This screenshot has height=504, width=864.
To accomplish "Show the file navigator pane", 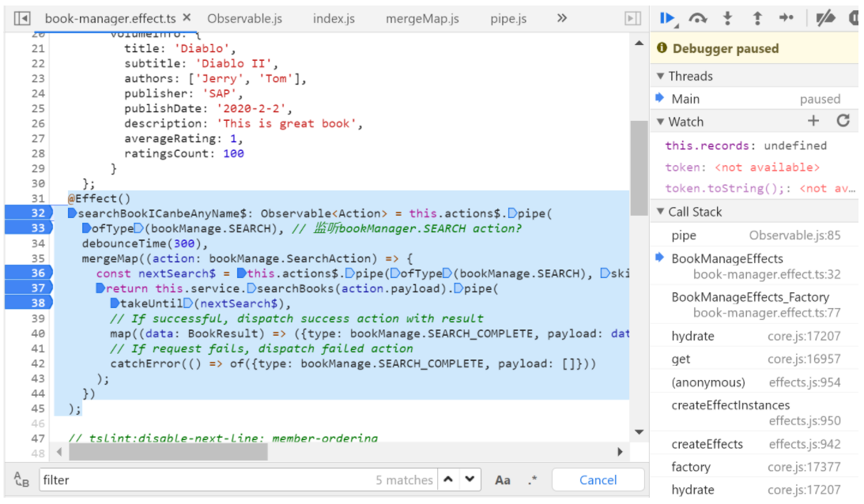I will (21, 17).
